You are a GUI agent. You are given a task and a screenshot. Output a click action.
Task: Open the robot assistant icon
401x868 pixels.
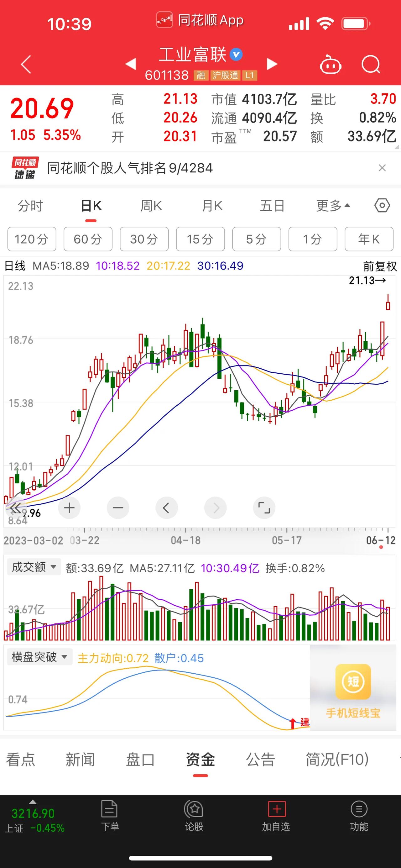click(330, 64)
